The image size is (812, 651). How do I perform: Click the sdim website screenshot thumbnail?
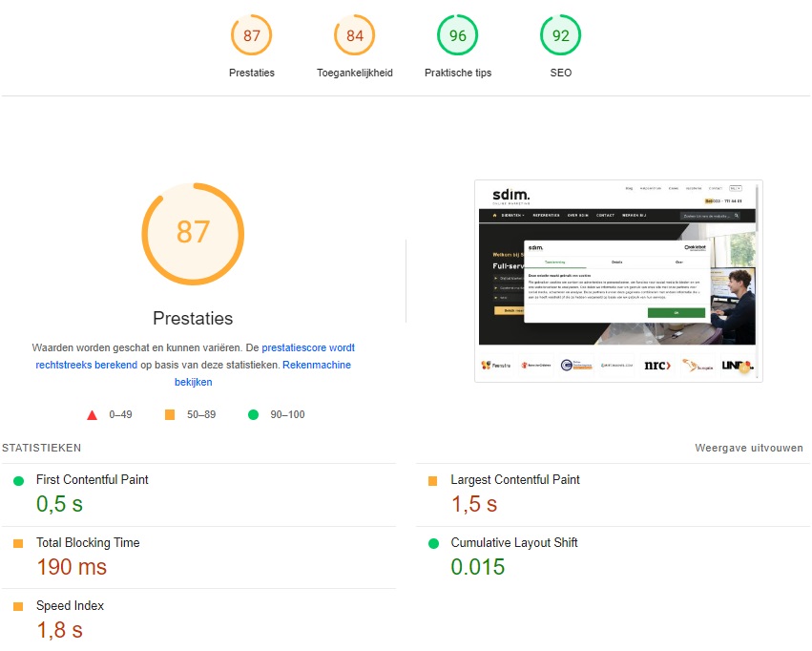pos(618,281)
